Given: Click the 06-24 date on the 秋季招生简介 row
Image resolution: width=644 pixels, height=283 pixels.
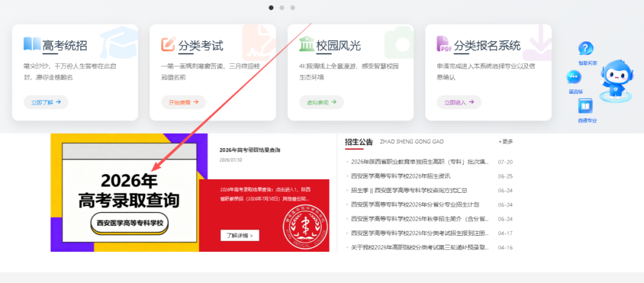Looking at the screenshot, I should (x=505, y=219).
